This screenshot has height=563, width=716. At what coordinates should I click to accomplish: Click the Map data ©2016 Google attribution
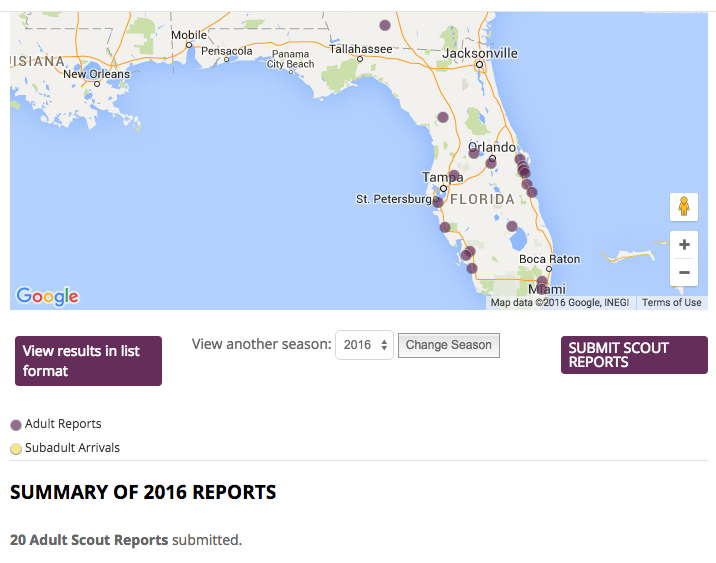tap(559, 302)
